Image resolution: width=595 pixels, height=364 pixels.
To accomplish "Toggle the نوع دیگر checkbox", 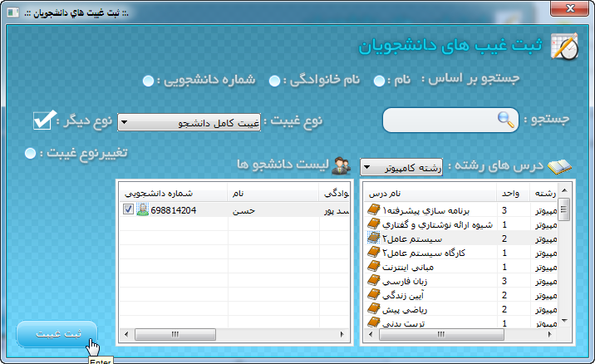I will point(42,121).
